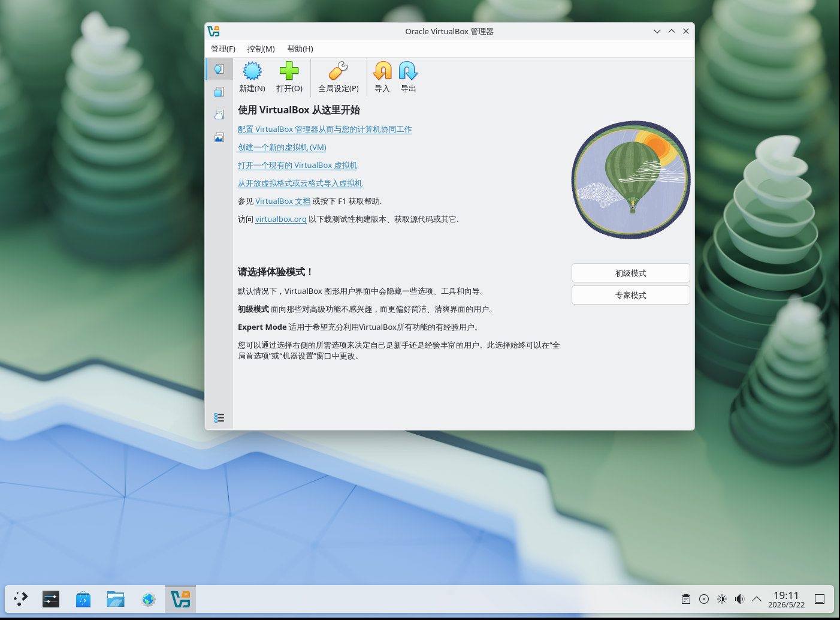Minimize the VirtualBox manager window
Screen dimensions: 840x620
[x=657, y=31]
